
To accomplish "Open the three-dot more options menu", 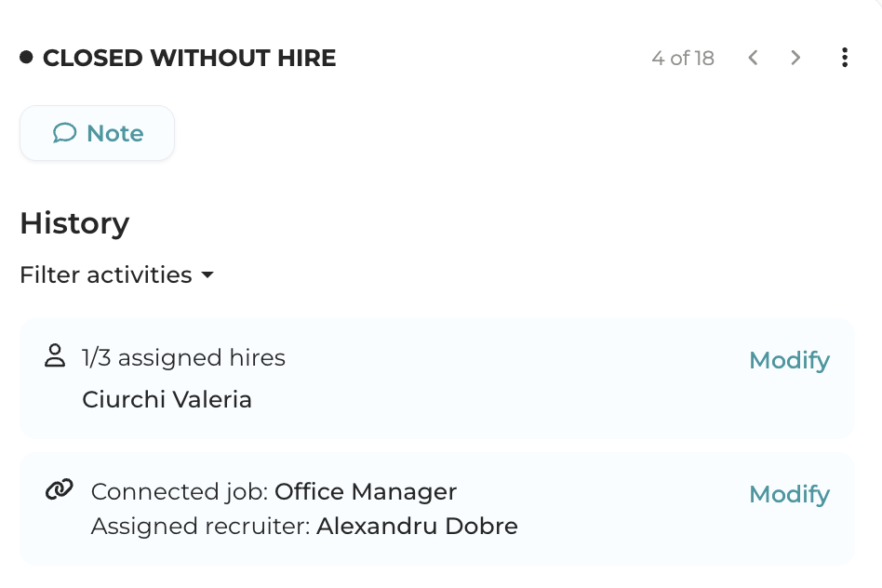I will click(x=845, y=58).
